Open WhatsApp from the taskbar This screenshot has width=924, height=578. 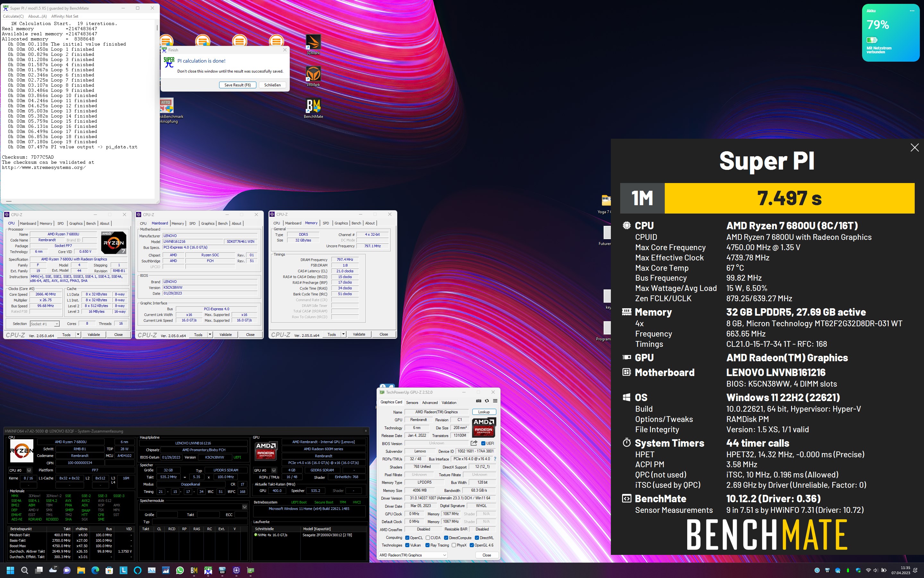pos(180,570)
